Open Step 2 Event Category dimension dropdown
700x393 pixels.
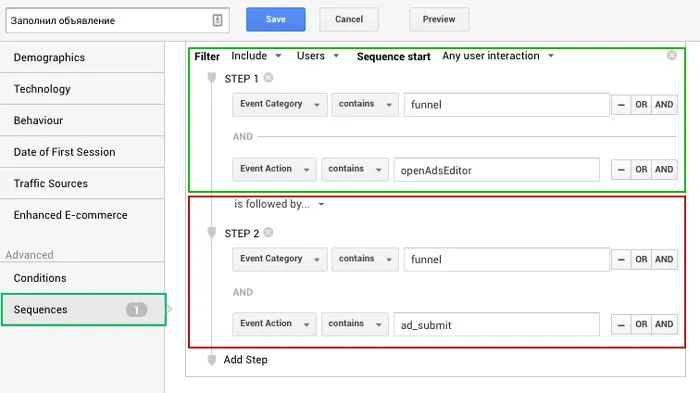pyautogui.click(x=280, y=259)
